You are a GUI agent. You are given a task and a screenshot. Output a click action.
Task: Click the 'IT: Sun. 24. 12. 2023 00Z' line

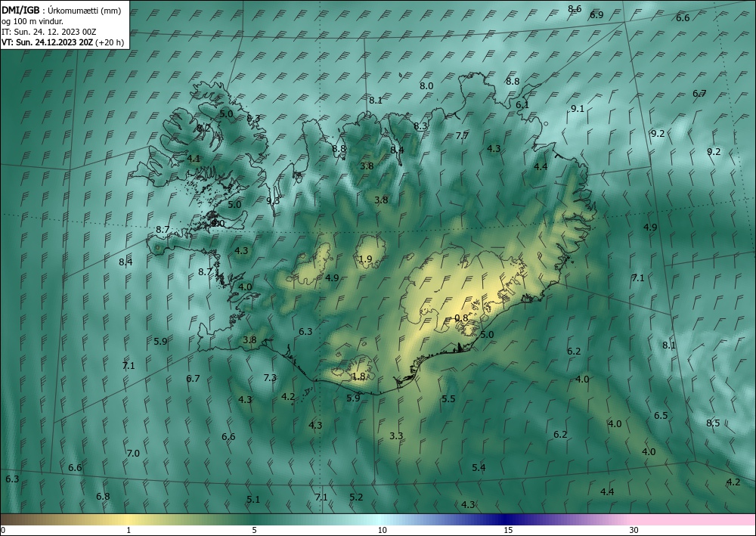click(48, 32)
